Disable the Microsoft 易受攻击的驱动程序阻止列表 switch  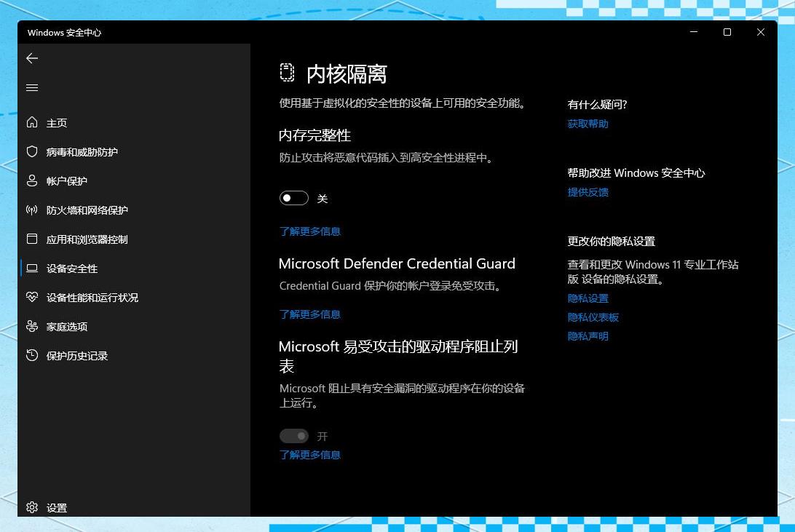click(x=293, y=435)
